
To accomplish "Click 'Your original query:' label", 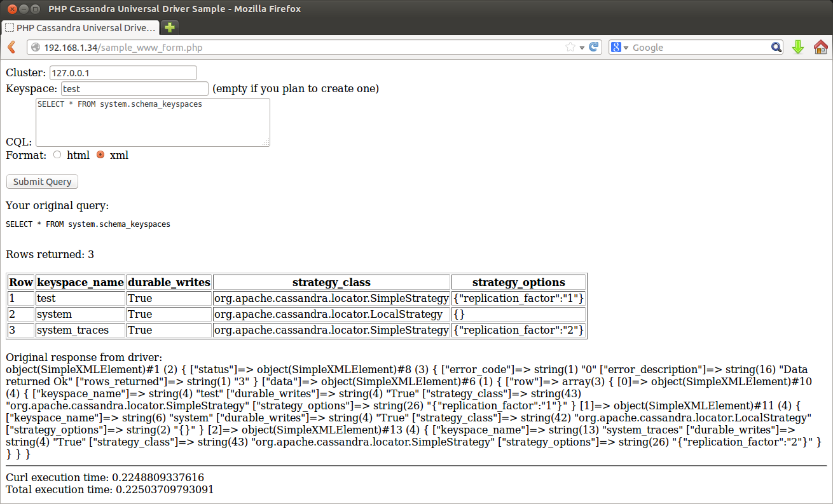I will (x=57, y=206).
